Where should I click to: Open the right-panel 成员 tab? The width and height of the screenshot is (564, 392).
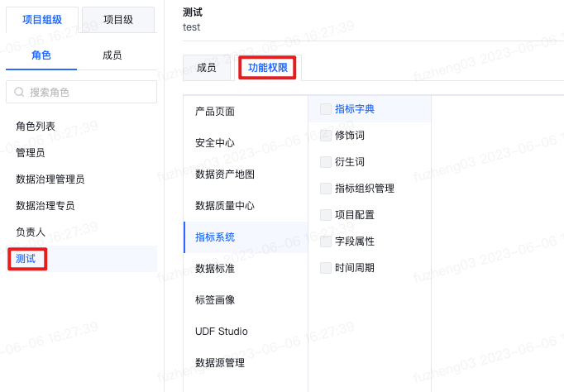coord(207,68)
